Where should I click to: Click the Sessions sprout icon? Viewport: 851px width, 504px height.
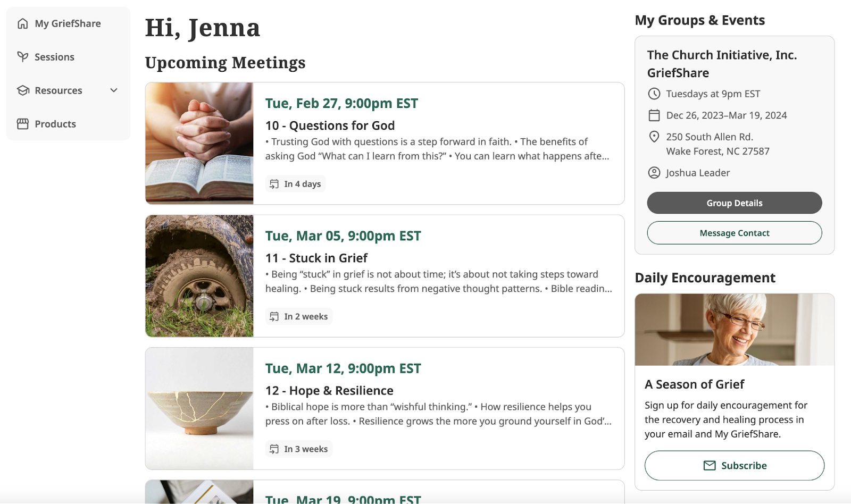(23, 57)
